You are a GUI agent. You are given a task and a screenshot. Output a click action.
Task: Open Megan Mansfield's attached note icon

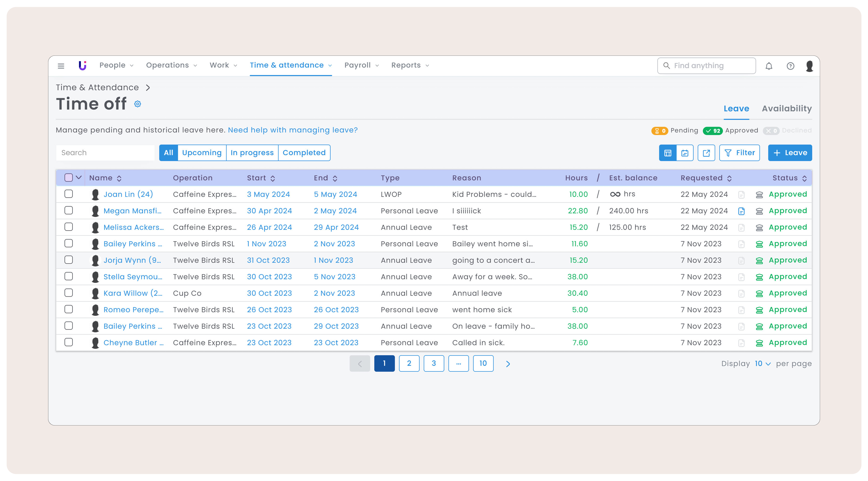[741, 211]
